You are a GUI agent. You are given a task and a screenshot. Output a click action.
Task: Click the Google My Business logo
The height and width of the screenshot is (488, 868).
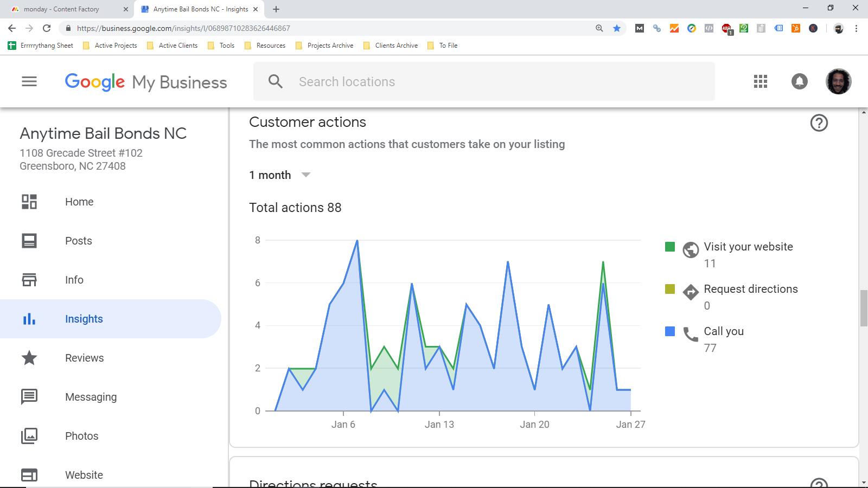[146, 82]
